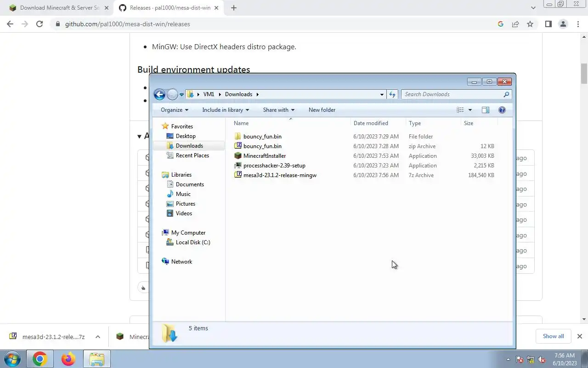The image size is (588, 368).
Task: Reload the GitHub page
Action: click(40, 24)
